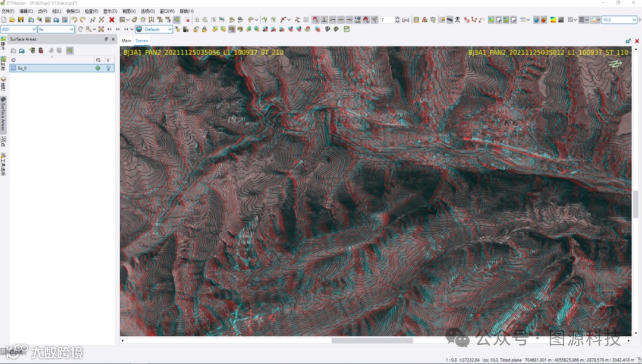Close the Surface Areas panel
Viewport: 642px width, 364px height.
pyautogui.click(x=113, y=39)
